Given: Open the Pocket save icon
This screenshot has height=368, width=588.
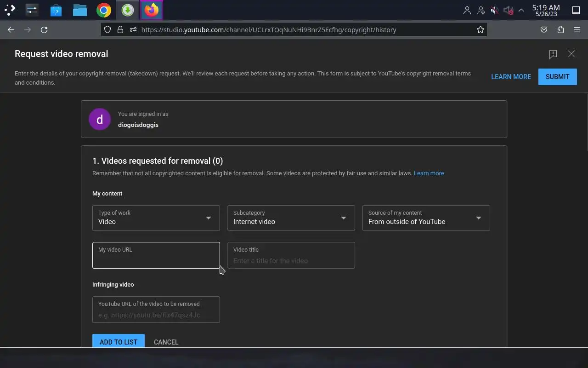Looking at the screenshot, I should (x=544, y=29).
